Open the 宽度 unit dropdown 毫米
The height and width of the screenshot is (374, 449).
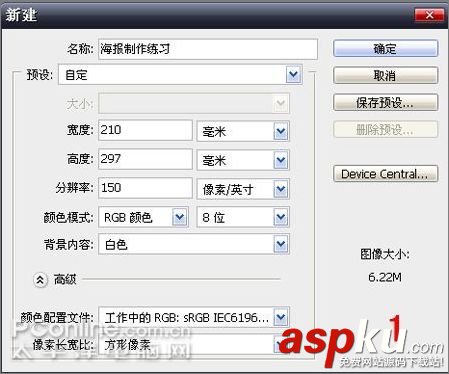click(243, 131)
